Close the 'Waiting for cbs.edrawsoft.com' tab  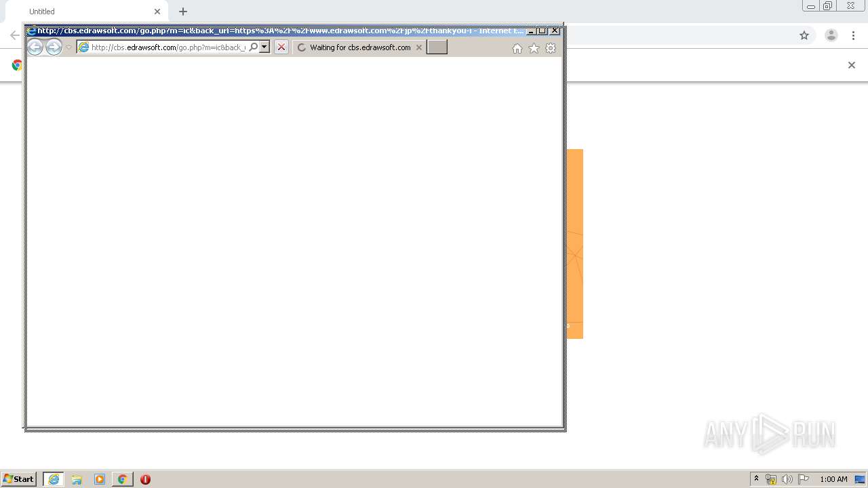point(419,47)
